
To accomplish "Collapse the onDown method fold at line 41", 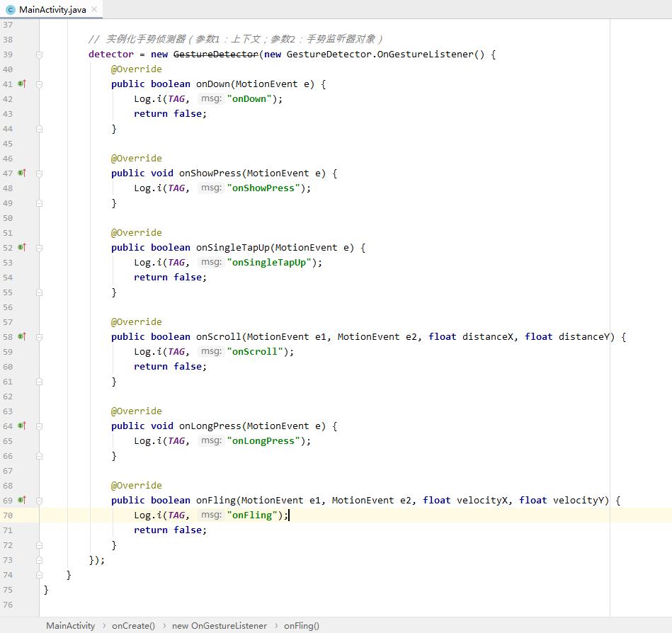I will [x=40, y=84].
